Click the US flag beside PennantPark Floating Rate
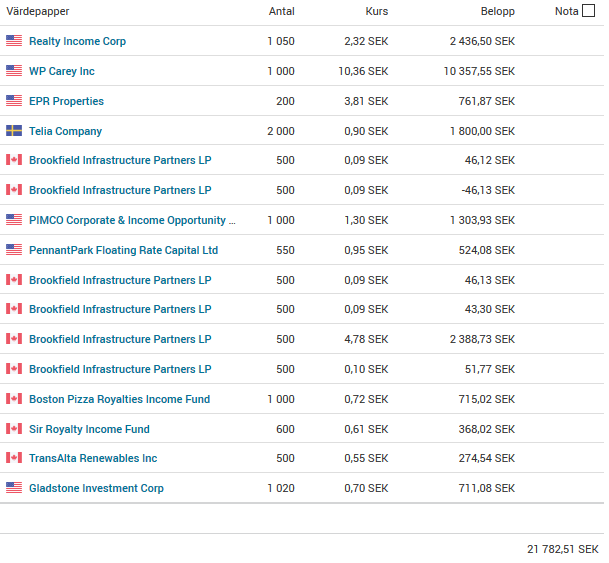This screenshot has height=563, width=609. pyautogui.click(x=14, y=250)
